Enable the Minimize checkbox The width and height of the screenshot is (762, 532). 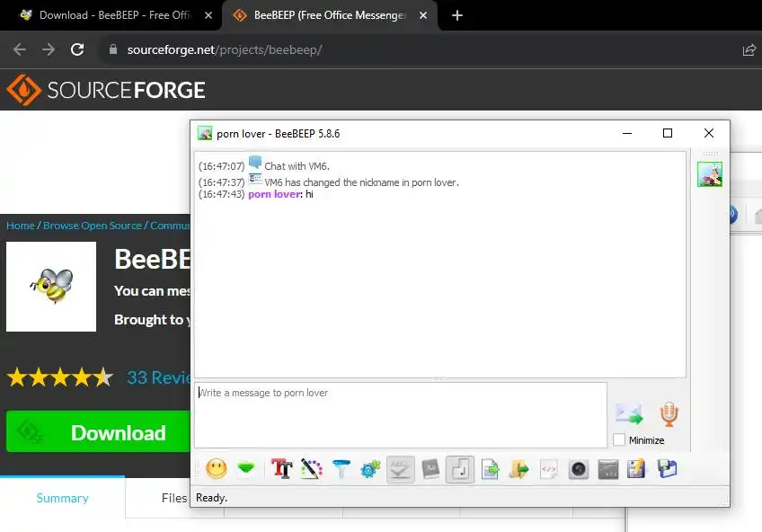pyautogui.click(x=618, y=439)
